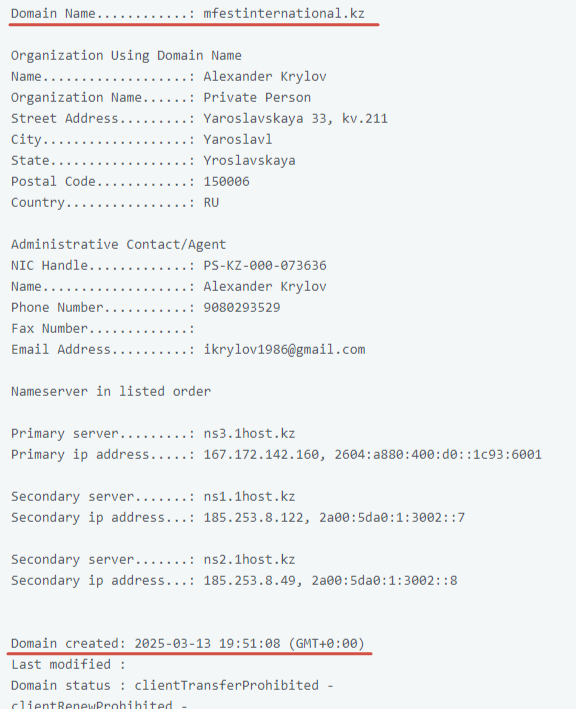Click the Organization Name value Private Person
The width and height of the screenshot is (576, 709).
[257, 97]
